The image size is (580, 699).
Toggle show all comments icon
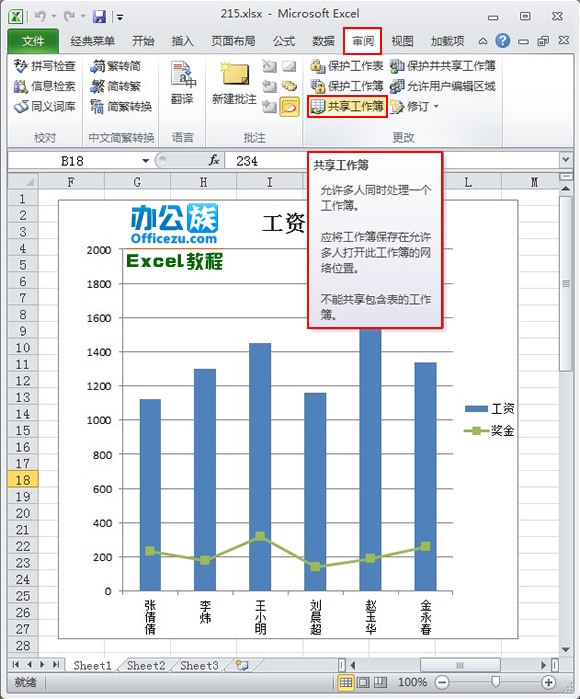[289, 86]
